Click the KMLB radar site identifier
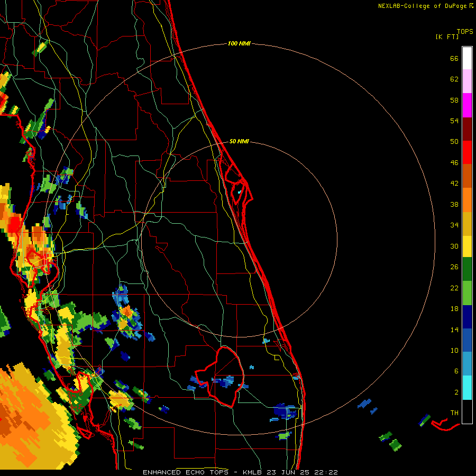The image size is (476, 476). [x=252, y=472]
